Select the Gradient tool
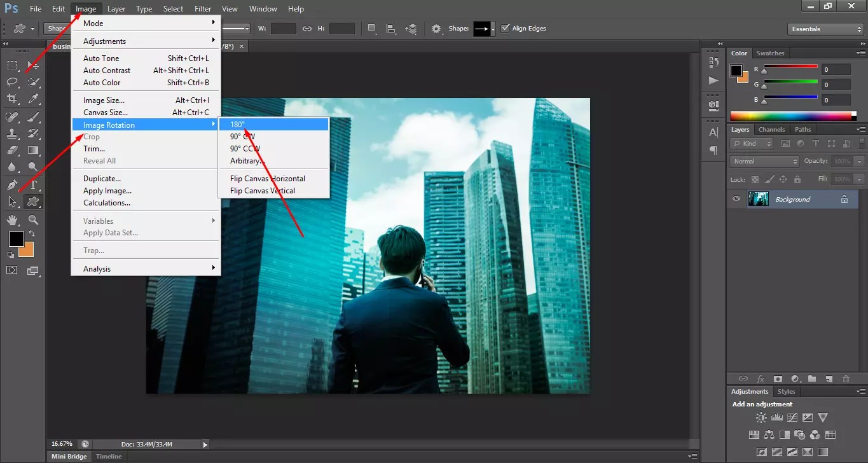Screen dimensions: 868x463 point(32,149)
